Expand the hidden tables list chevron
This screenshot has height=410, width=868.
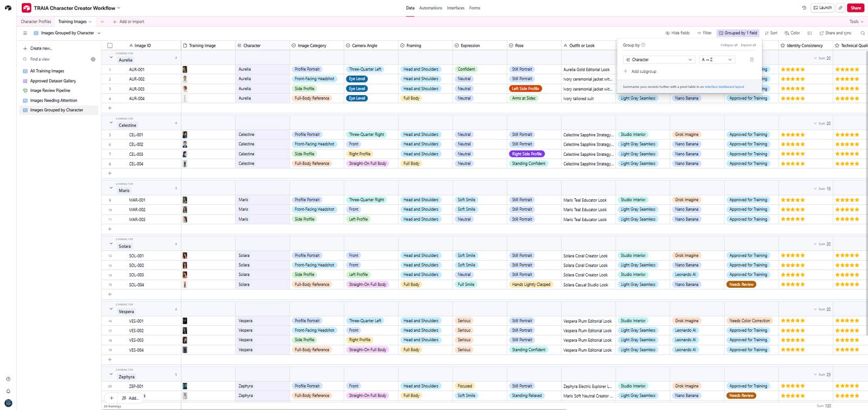(x=102, y=22)
